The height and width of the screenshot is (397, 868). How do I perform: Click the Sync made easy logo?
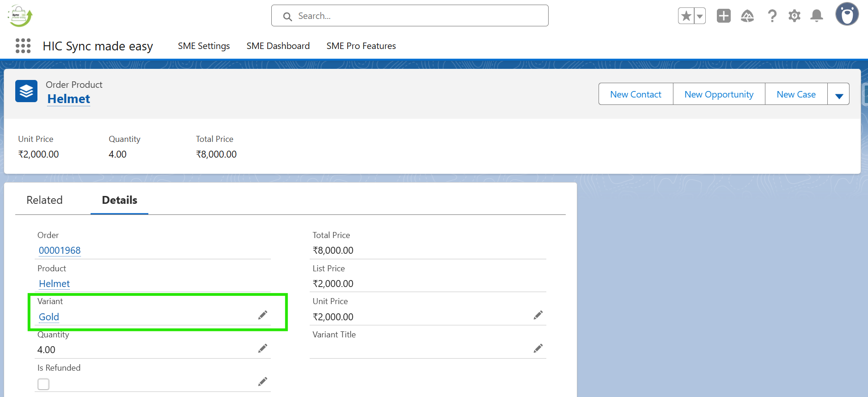tap(20, 16)
